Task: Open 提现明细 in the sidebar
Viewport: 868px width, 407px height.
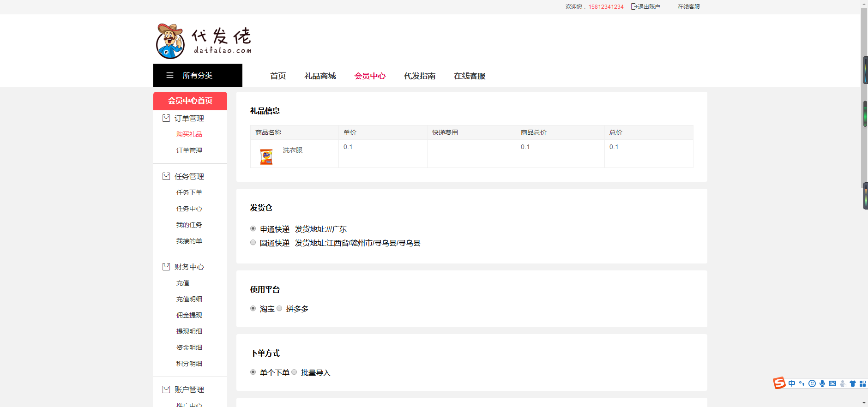Action: (x=189, y=331)
